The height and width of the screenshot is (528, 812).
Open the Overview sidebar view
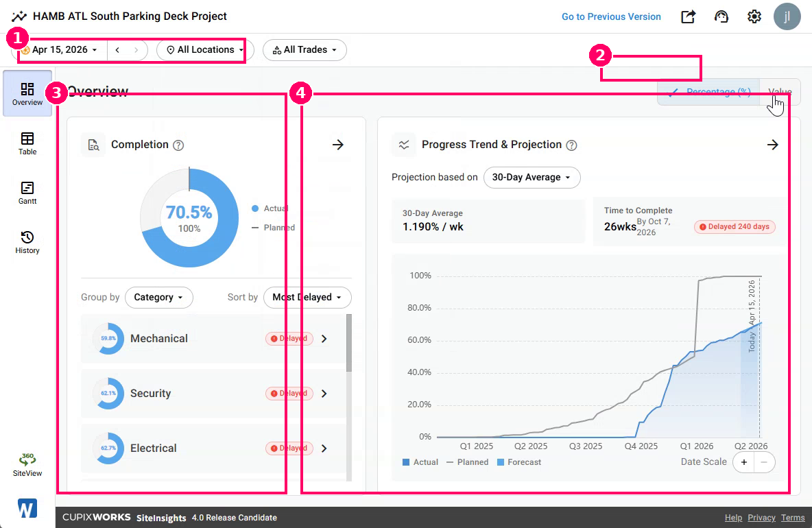point(27,93)
